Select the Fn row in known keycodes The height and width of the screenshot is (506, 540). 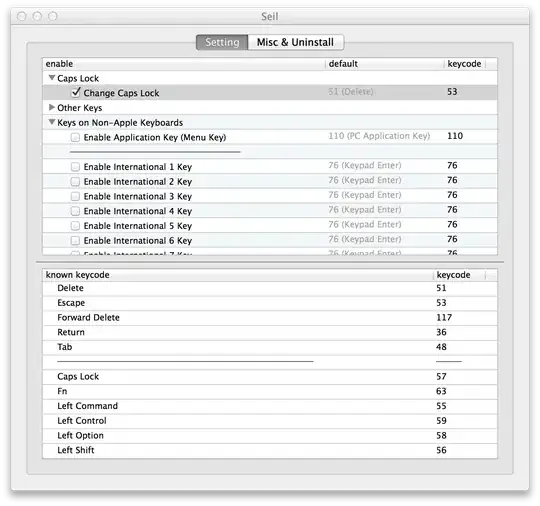(x=270, y=392)
